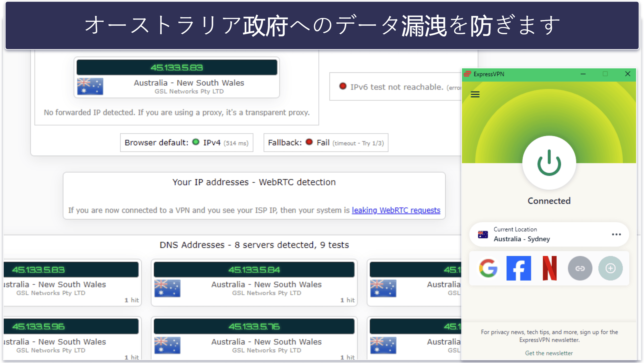Click the ExpressVPN logo in title bar

tap(467, 74)
